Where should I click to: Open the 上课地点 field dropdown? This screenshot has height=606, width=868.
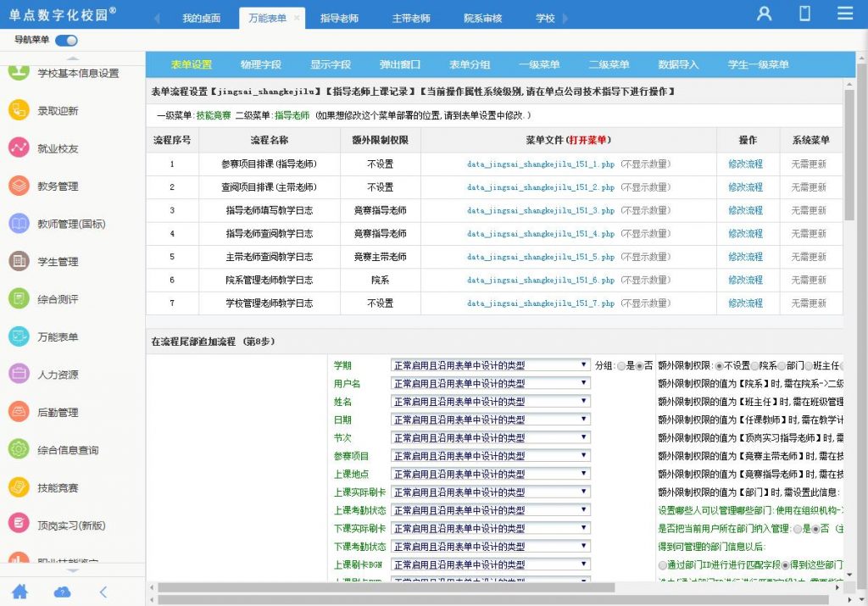(x=491, y=475)
